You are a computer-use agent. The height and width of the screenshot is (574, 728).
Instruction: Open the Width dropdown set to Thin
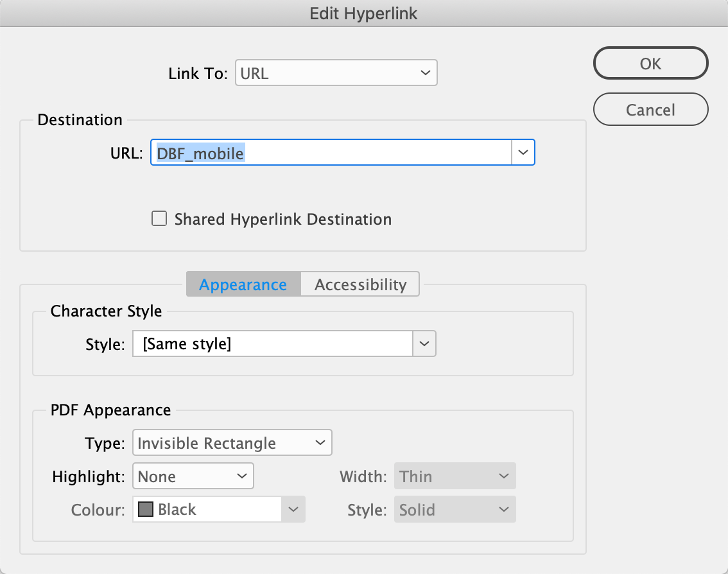pyautogui.click(x=455, y=476)
